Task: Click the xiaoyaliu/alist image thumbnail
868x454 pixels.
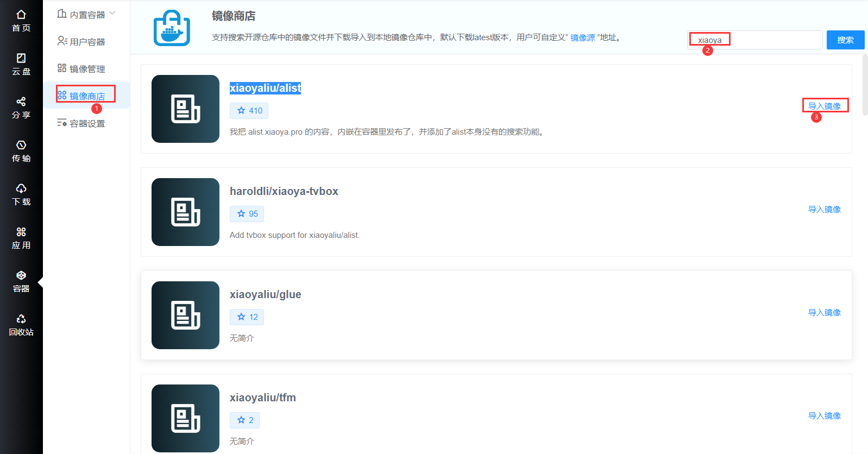Action: [x=185, y=109]
